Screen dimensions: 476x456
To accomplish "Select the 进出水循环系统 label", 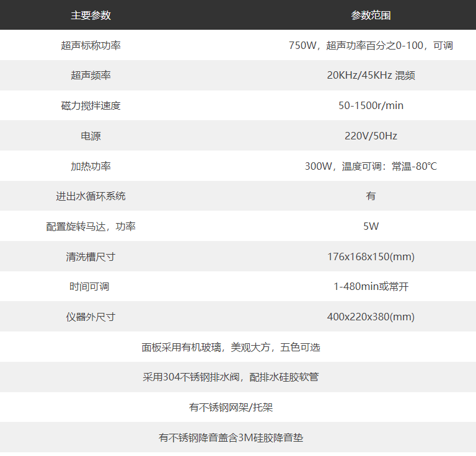I will coord(90,196).
